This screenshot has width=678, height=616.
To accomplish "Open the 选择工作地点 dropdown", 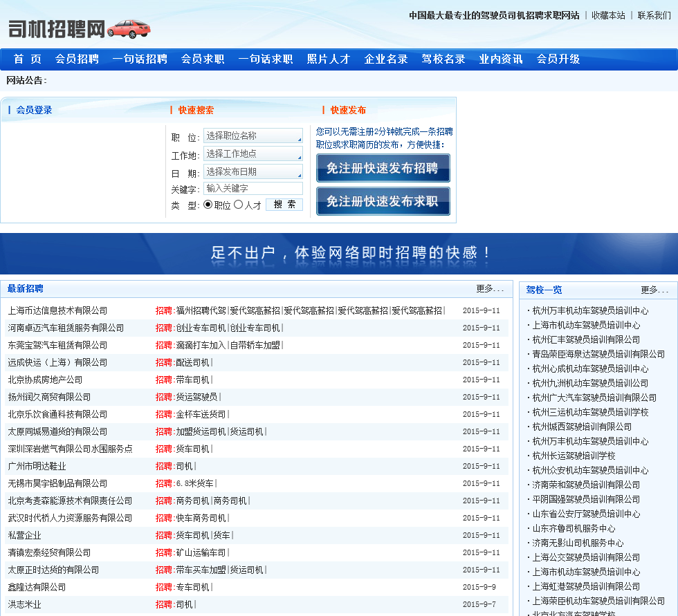I will (x=253, y=153).
